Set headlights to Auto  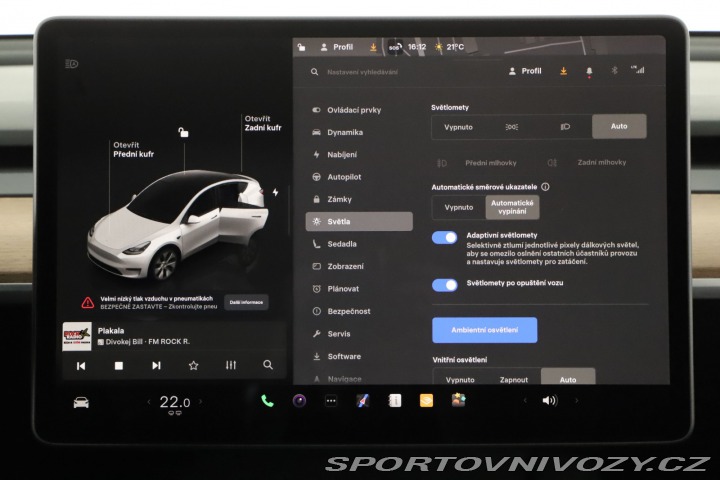tap(619, 126)
